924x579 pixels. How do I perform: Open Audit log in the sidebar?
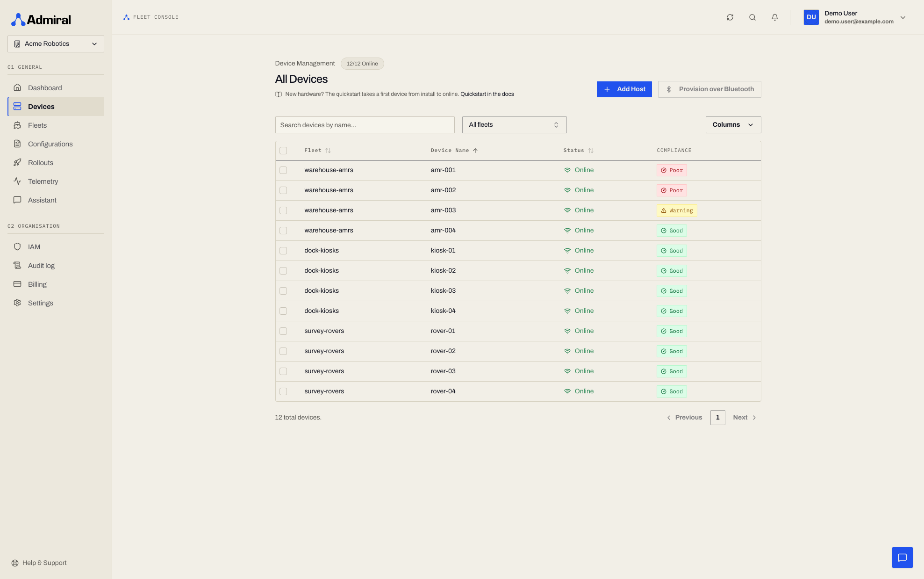56,266
